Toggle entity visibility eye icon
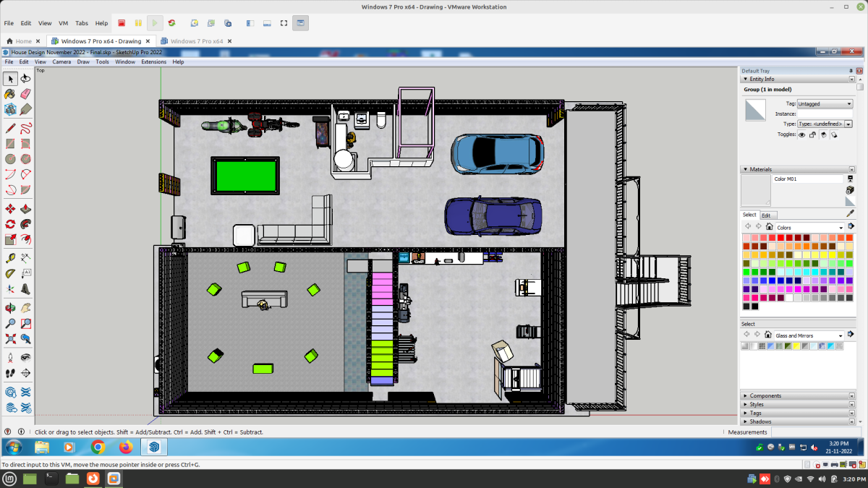This screenshot has width=868, height=488. [801, 134]
